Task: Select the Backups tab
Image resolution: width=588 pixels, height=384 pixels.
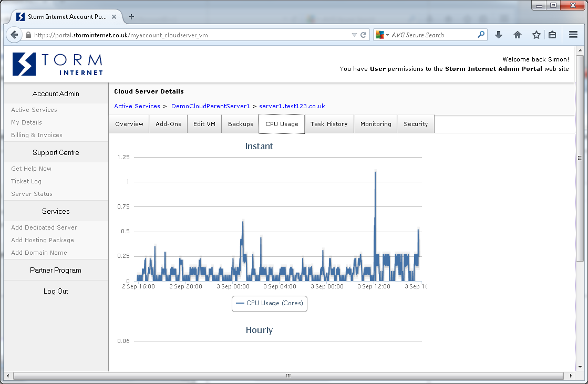Action: (240, 124)
